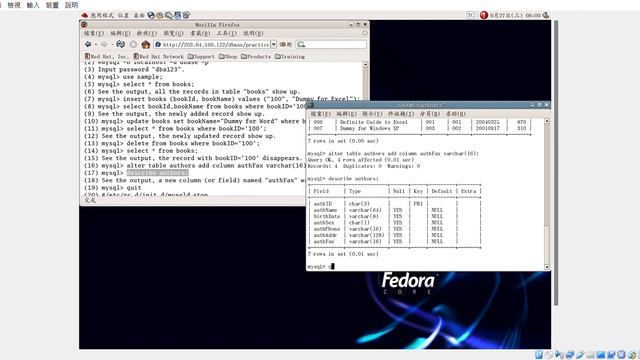Open the terminal 檔案(F) File menu

point(320,114)
